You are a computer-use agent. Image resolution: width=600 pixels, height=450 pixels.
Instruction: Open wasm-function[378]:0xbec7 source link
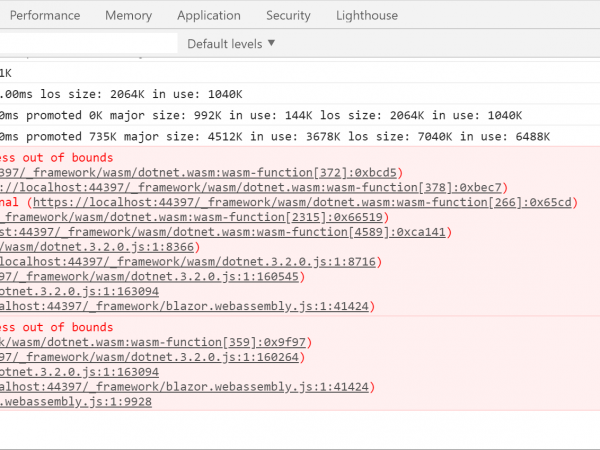[x=251, y=188]
